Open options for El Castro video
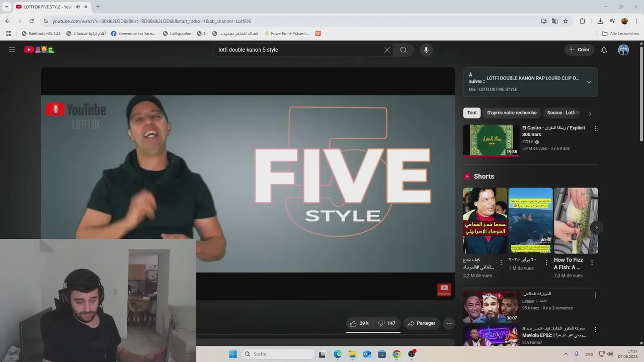Viewport: 644px width, 362px height. click(595, 129)
